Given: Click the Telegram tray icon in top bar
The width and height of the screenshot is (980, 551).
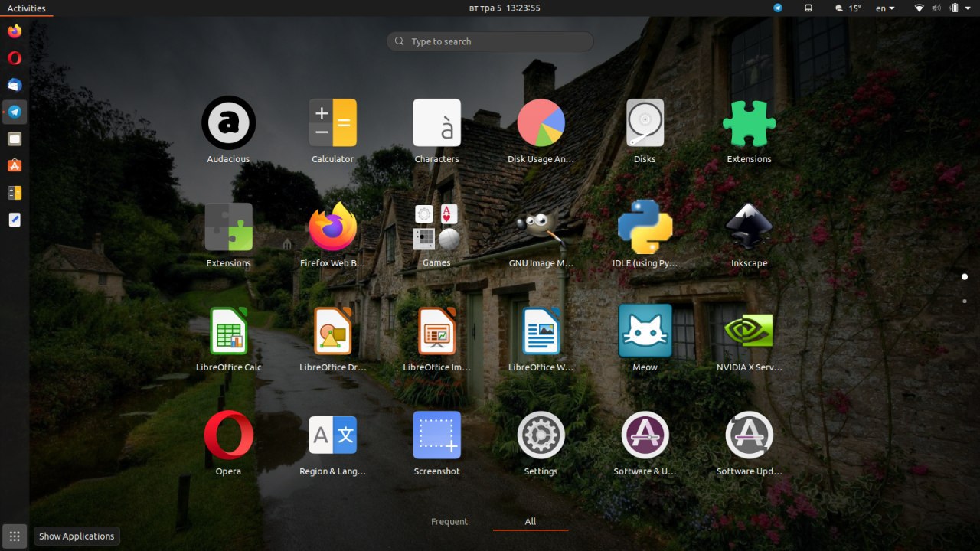Looking at the screenshot, I should click(x=778, y=8).
